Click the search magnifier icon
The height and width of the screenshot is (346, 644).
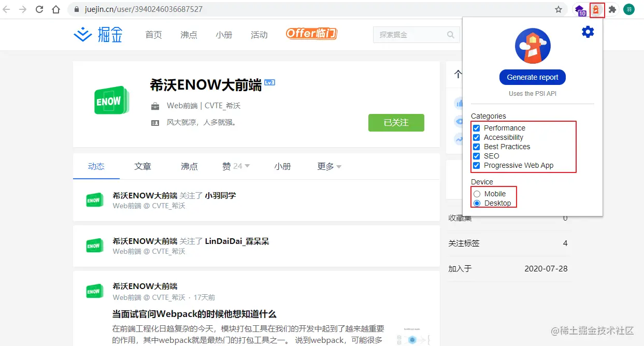(451, 35)
